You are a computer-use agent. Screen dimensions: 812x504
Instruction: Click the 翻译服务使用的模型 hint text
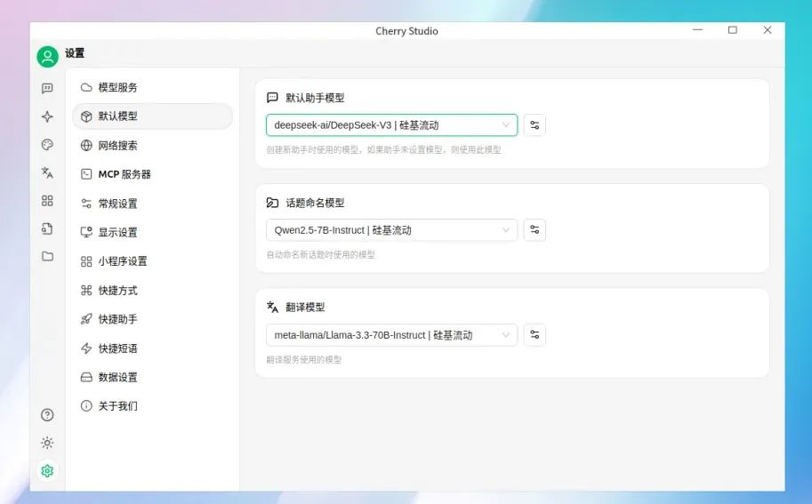tap(304, 360)
